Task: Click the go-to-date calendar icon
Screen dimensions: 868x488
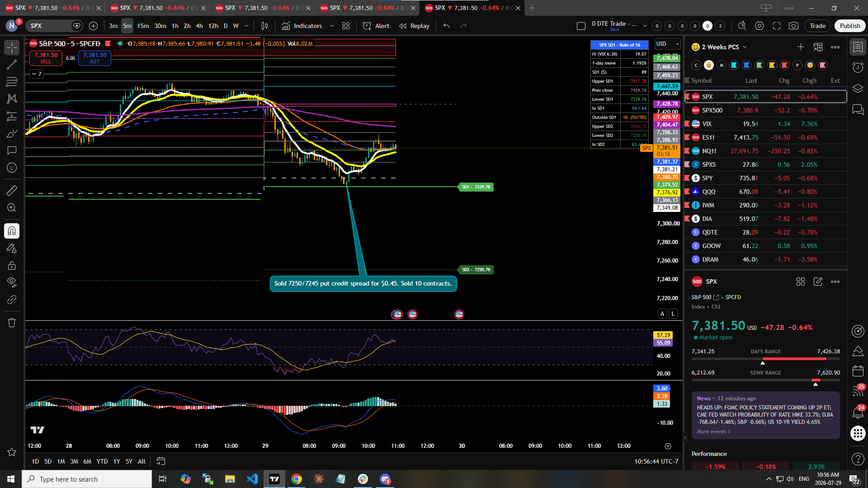Action: coord(160,461)
